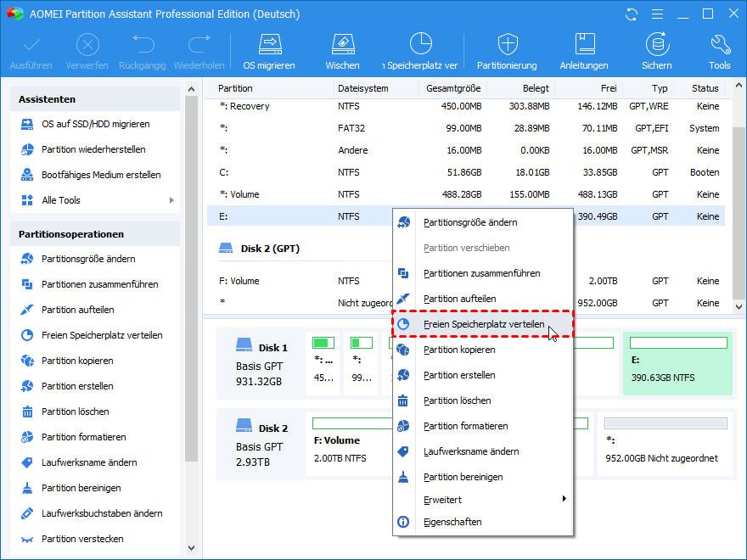
Task: Click the refresh icon in title bar
Action: point(631,14)
